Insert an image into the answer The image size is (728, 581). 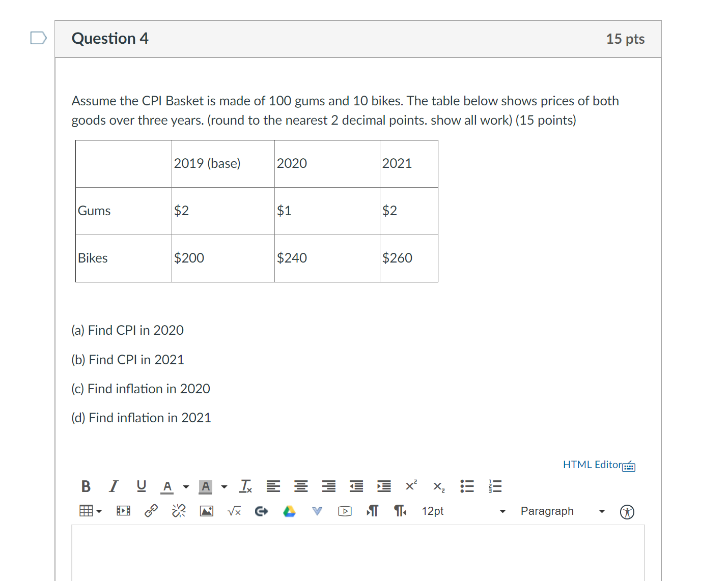point(206,511)
